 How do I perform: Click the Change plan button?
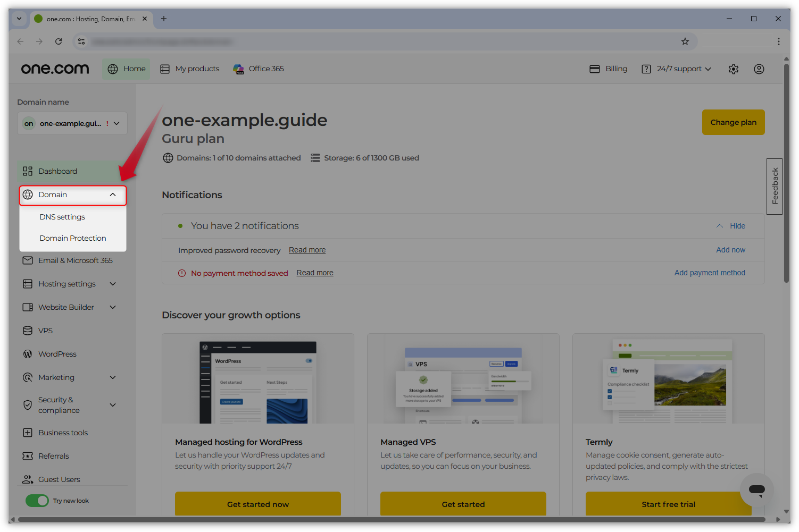[734, 122]
